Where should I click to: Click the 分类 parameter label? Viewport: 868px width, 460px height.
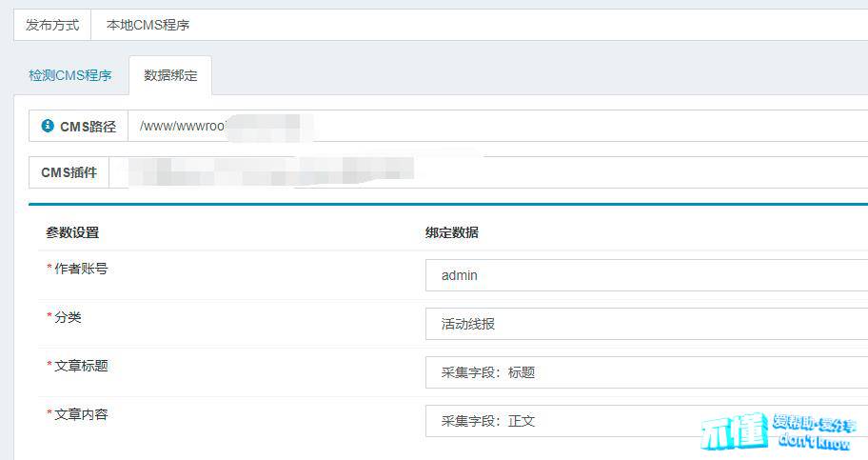(x=68, y=317)
